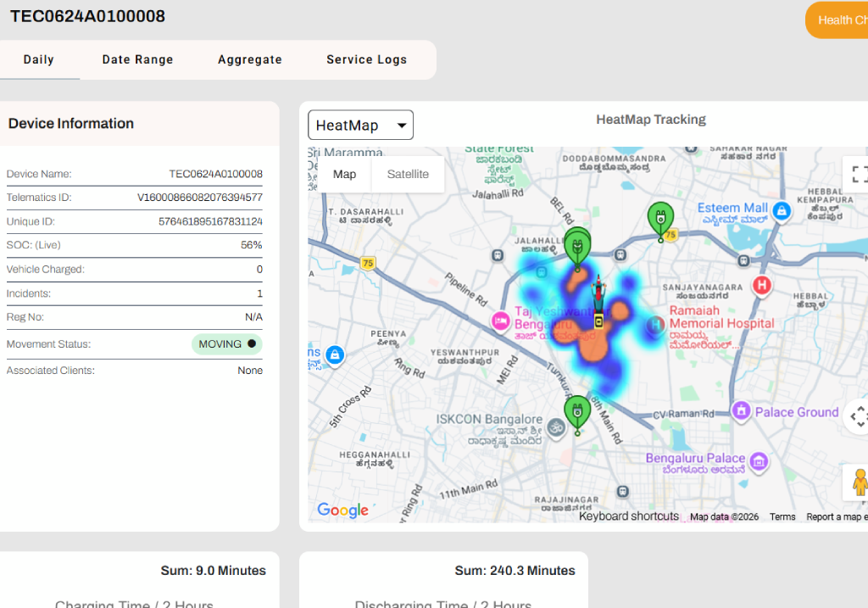Click the Bengaluru Palace marker icon

pyautogui.click(x=759, y=460)
